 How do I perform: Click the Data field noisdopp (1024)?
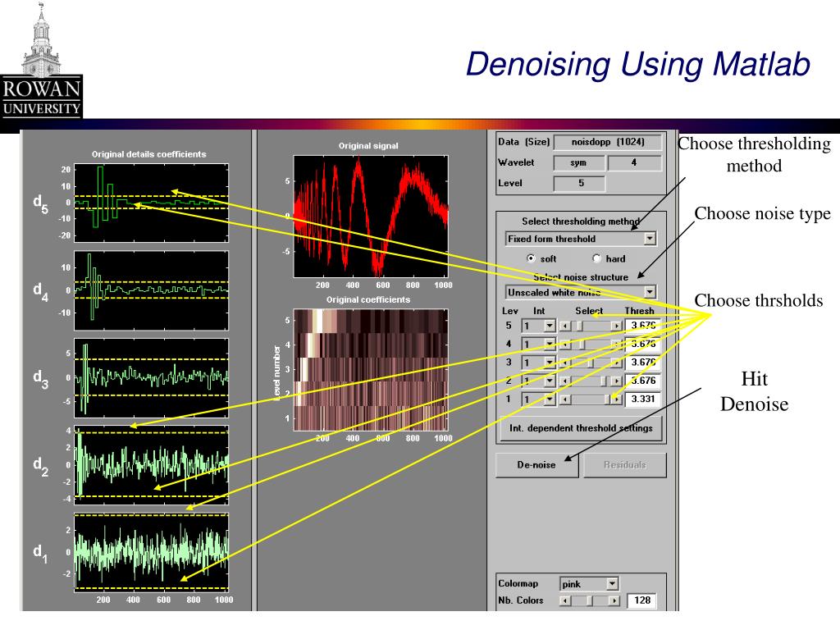(x=608, y=142)
